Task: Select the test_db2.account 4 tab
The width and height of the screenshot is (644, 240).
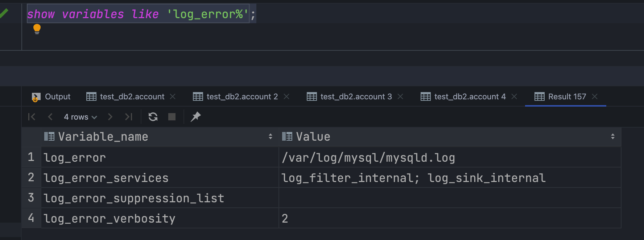Action: pyautogui.click(x=463, y=97)
